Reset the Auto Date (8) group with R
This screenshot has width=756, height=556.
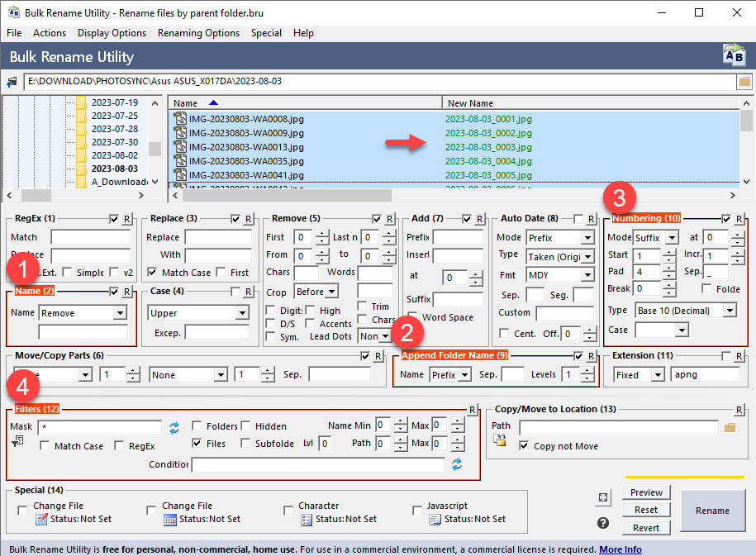tap(591, 219)
